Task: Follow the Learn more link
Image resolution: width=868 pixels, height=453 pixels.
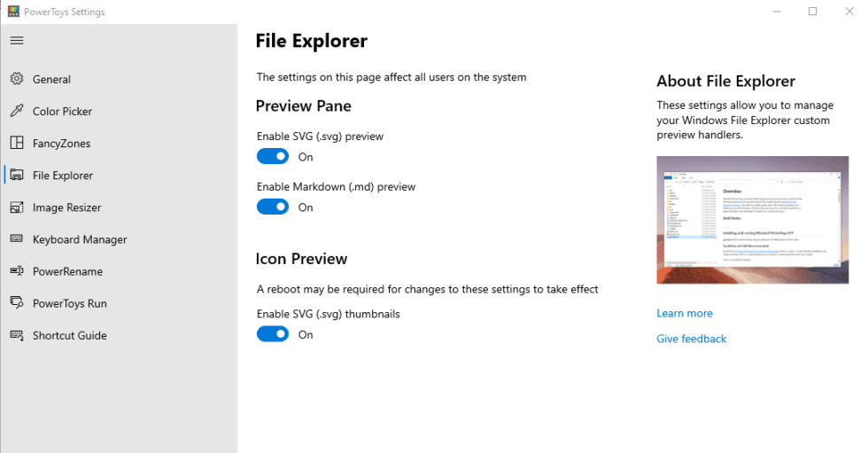Action: tap(684, 314)
